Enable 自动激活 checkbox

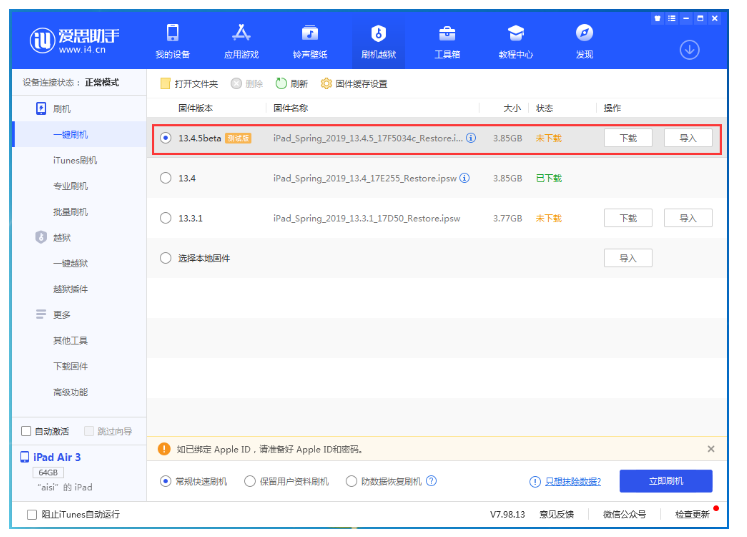coord(26,431)
